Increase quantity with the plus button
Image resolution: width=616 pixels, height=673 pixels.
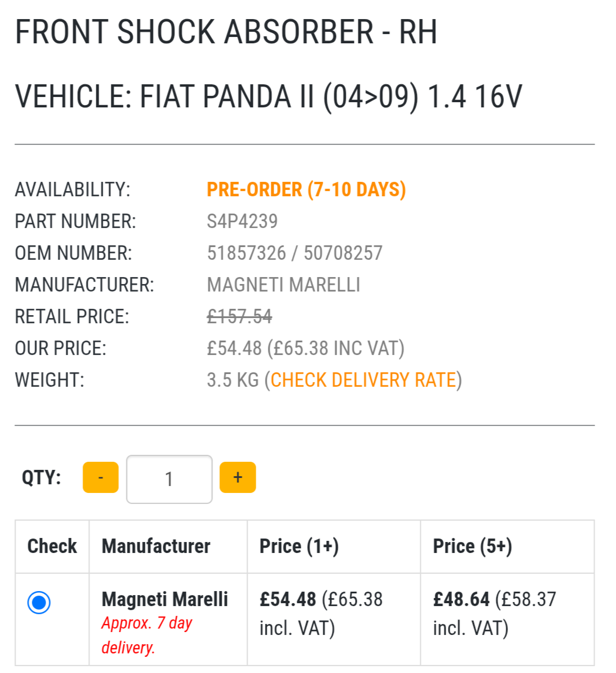tap(237, 477)
